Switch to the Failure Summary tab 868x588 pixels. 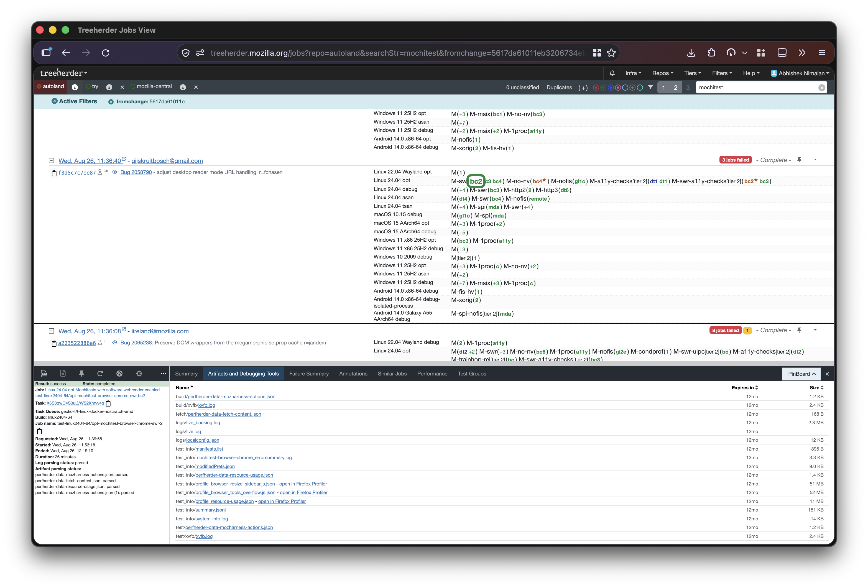309,374
